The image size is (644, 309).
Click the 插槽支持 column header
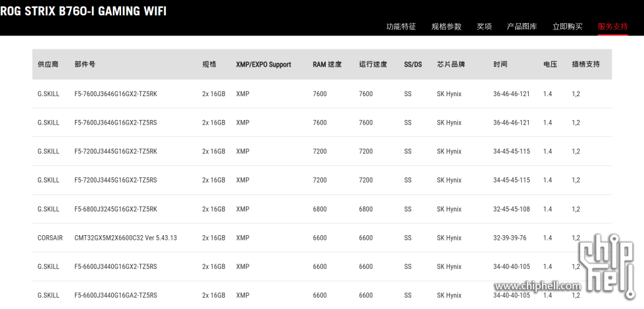pos(585,65)
